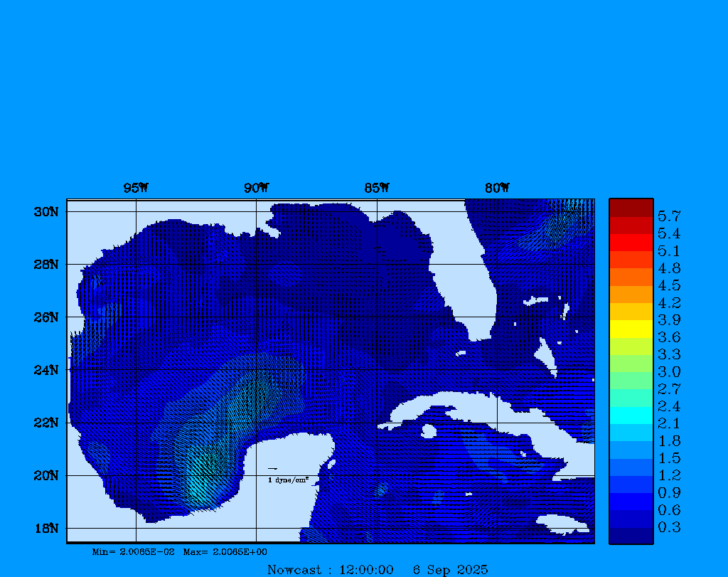Select the yellow swatch in the color bar
The width and height of the screenshot is (728, 577).
pos(631,329)
